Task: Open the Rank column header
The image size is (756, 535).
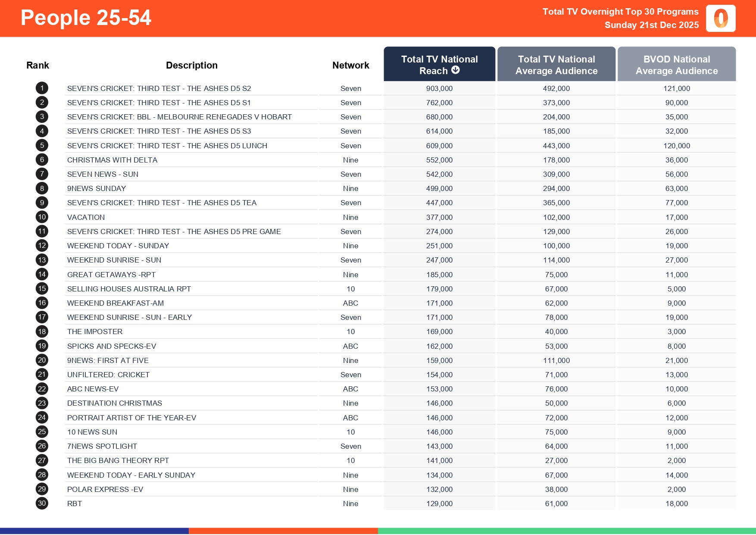Action: pos(37,65)
